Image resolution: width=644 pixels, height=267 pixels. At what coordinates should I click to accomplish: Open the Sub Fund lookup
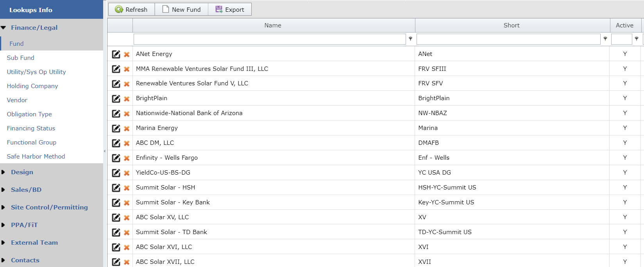pos(20,58)
